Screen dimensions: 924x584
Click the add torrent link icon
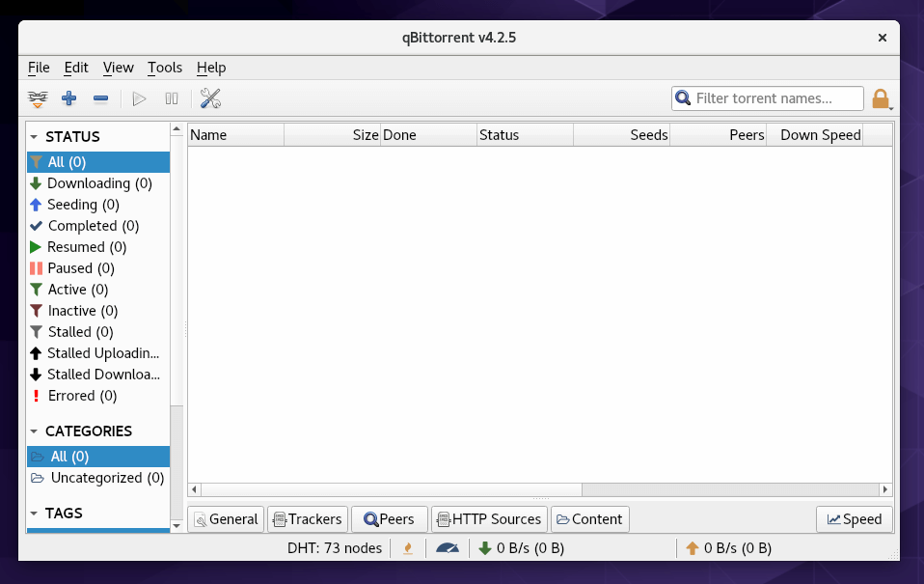38,98
